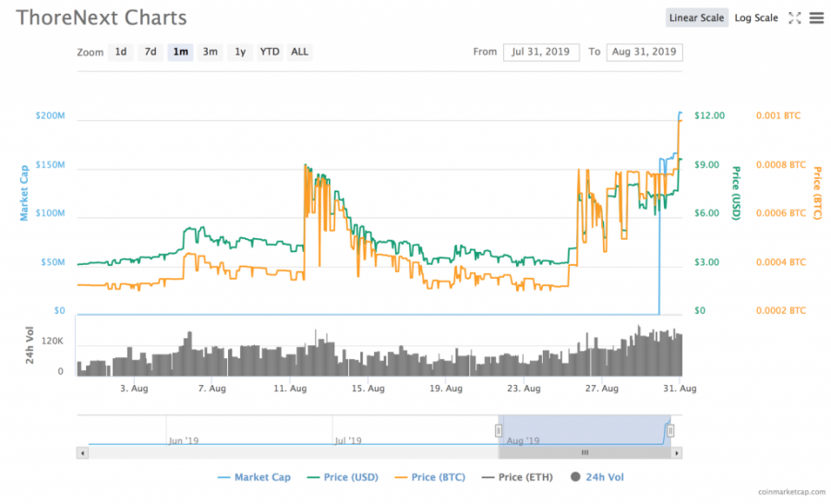Toggle the Price (BTC) series in legend
Screen dimensions: 831x504
(430, 477)
